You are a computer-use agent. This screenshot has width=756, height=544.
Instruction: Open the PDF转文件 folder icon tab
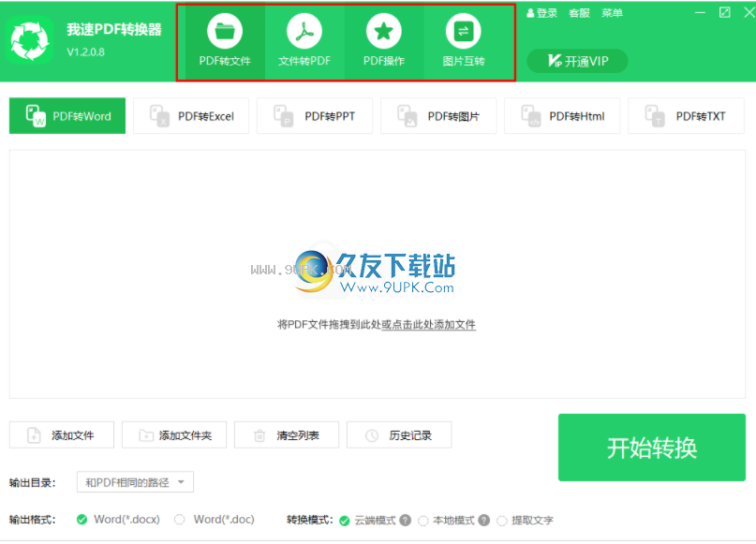pos(225,31)
